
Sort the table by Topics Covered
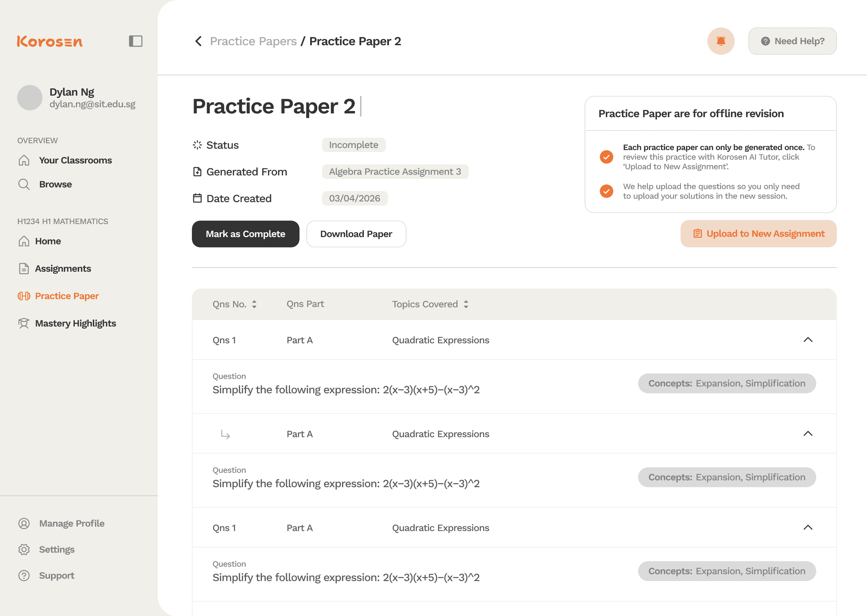click(x=466, y=304)
